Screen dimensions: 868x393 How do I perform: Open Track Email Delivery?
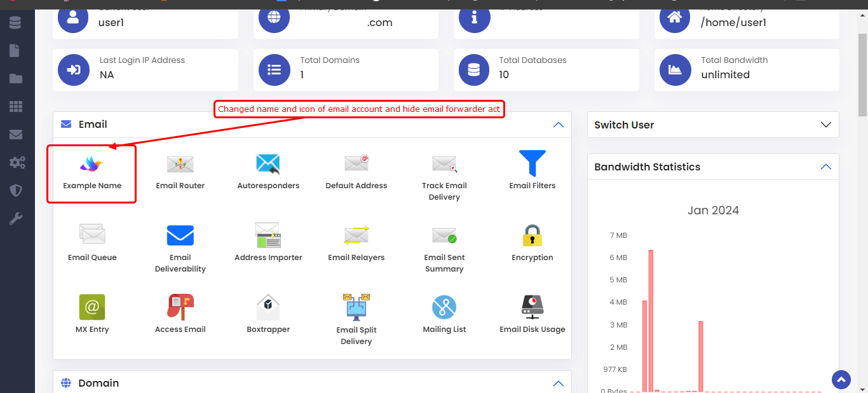(444, 165)
